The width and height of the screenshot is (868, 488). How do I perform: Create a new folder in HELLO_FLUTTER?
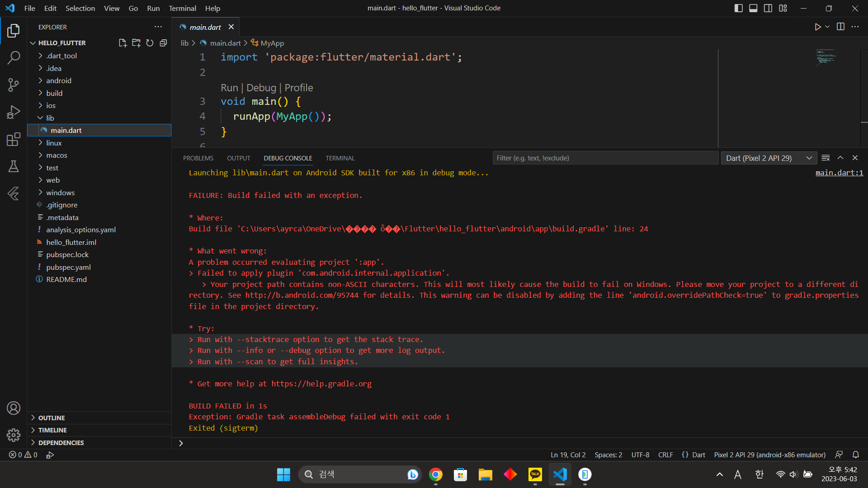136,43
